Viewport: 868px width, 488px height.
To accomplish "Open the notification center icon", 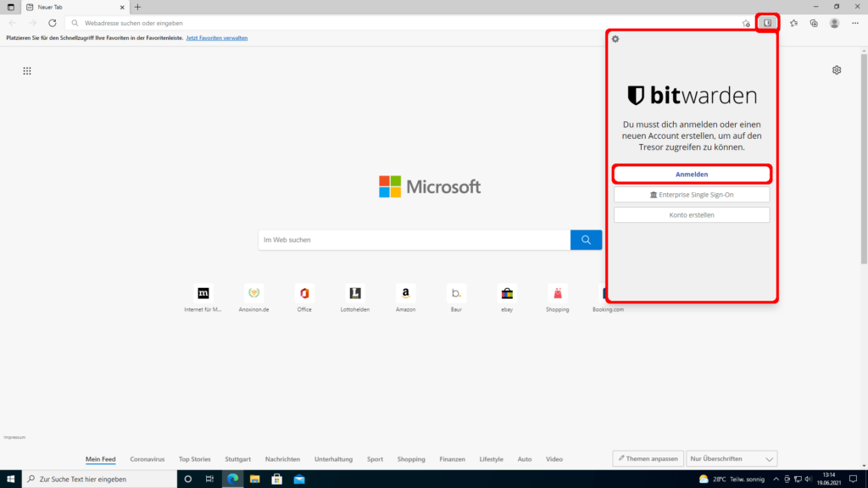I will pyautogui.click(x=853, y=480).
